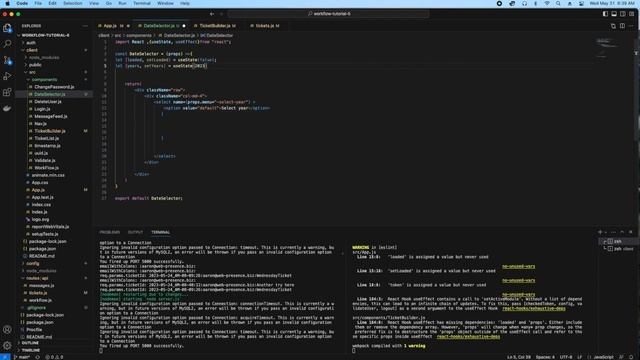640x360 pixels.
Task: Switch to the OUTPUT panel tab
Action: click(136, 232)
